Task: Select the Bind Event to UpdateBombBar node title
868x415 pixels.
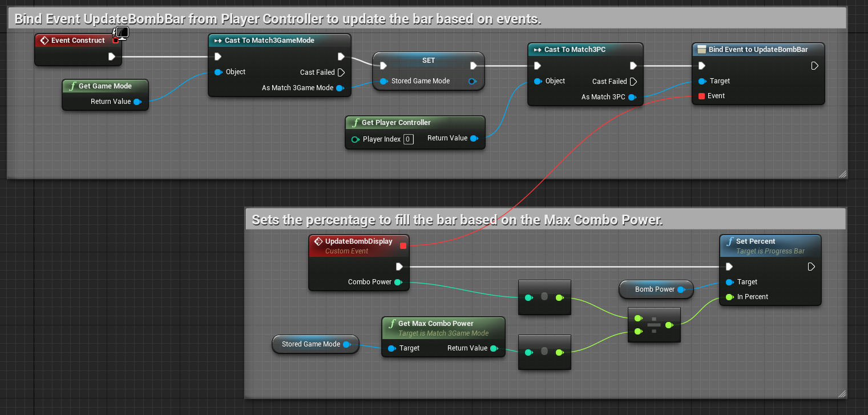Action: [758, 50]
